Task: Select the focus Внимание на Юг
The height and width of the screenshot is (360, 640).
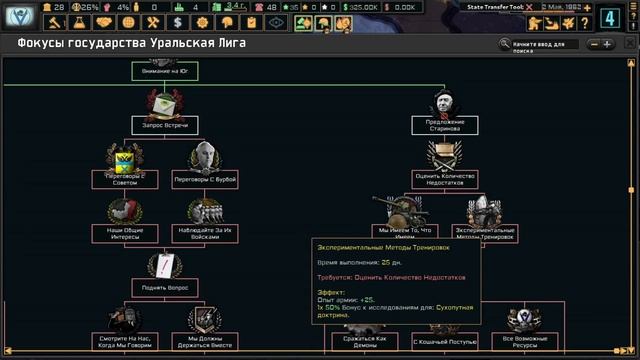Action: click(165, 71)
